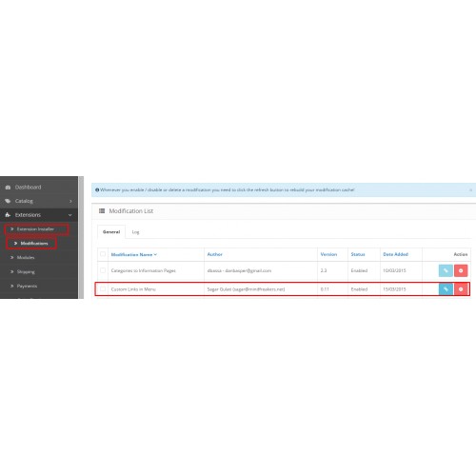Image resolution: width=476 pixels, height=476 pixels.
Task: Open Extension Installer in sidebar
Action: (35, 229)
